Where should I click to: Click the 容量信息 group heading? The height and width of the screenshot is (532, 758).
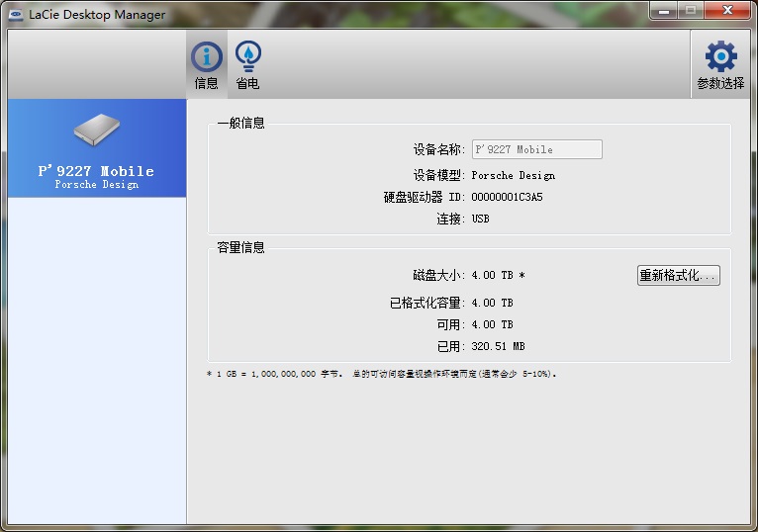[240, 247]
